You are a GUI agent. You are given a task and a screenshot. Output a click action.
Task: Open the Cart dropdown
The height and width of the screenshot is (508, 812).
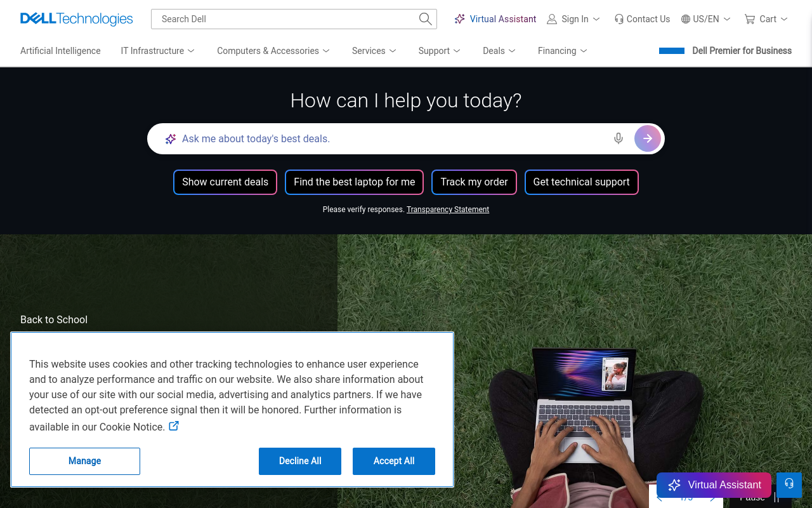click(766, 19)
